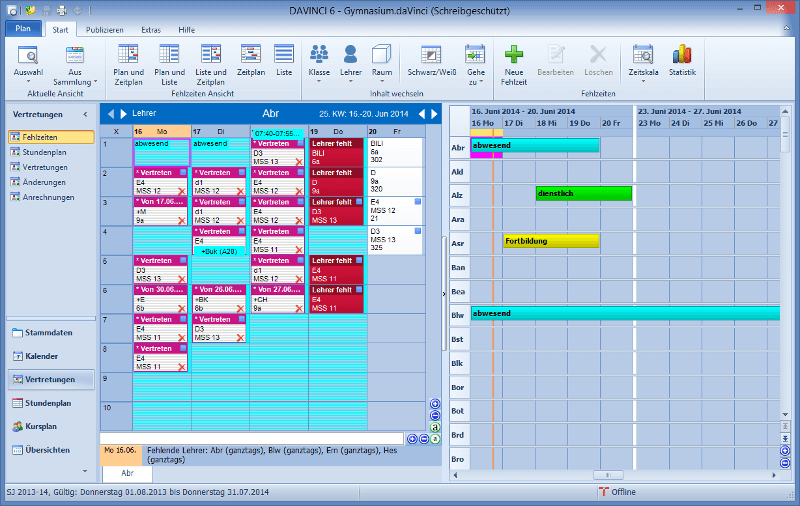Image resolution: width=800 pixels, height=506 pixels.
Task: Switch to Liste und Zeitplan view
Action: point(211,66)
